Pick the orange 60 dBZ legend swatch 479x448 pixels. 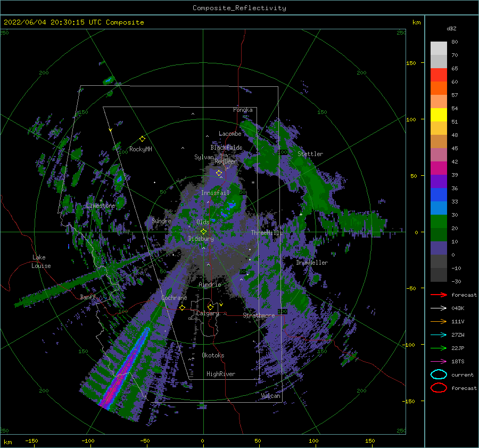[439, 88]
